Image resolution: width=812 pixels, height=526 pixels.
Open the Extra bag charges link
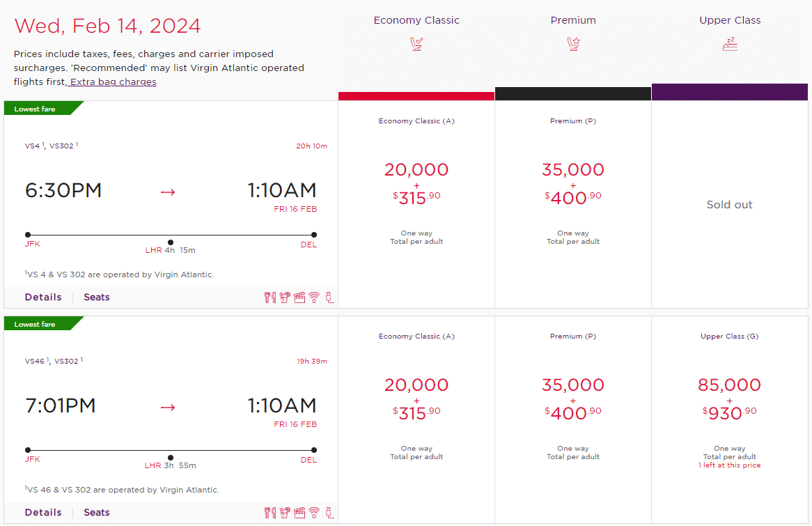pyautogui.click(x=113, y=82)
